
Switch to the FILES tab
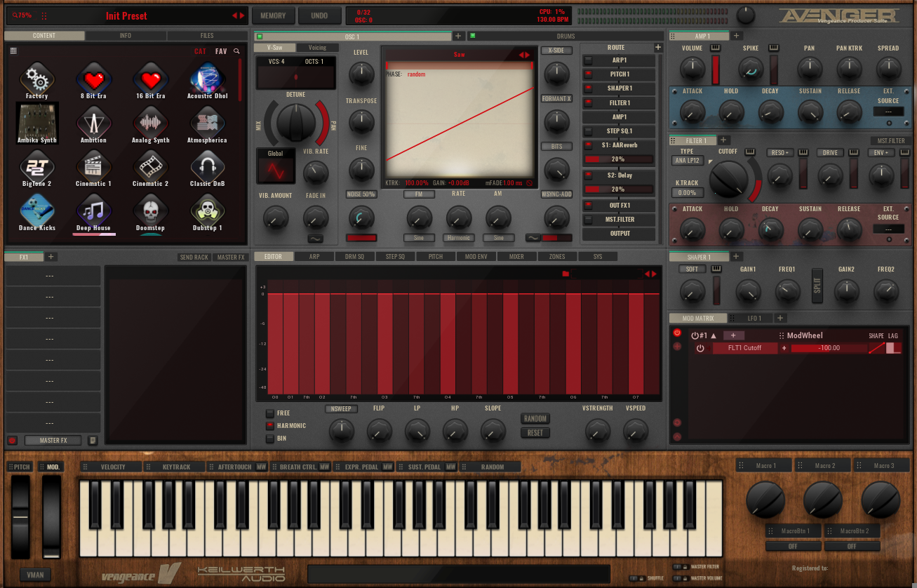click(x=207, y=36)
